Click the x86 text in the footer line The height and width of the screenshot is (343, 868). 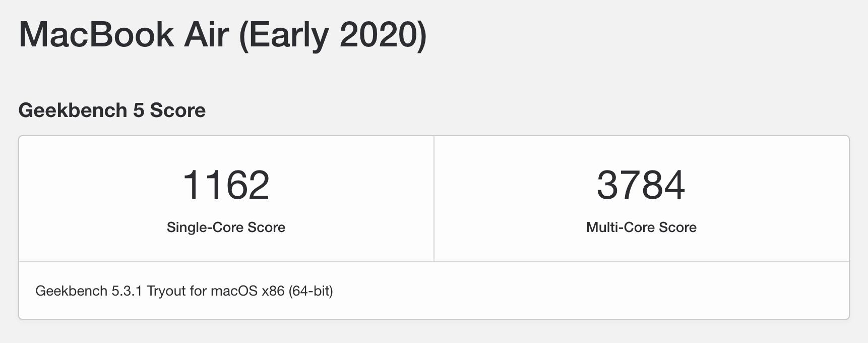[273, 291]
